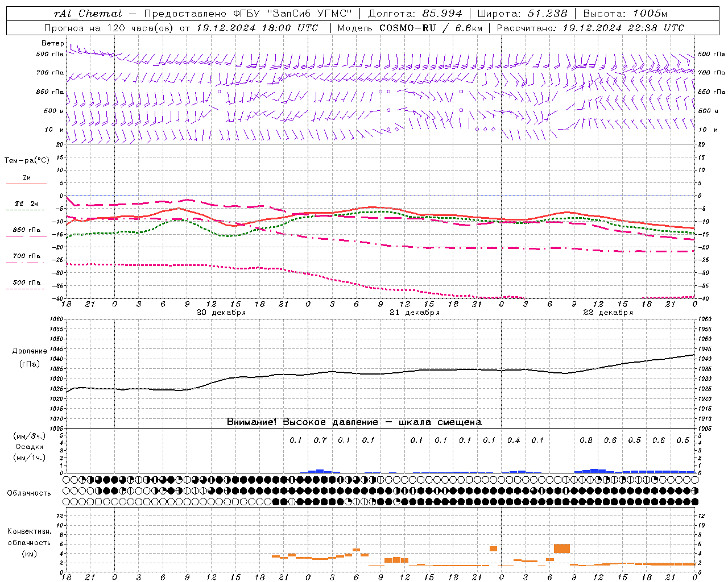Click the station name rAl_Chemal in the header
Image resolution: width=728 pixels, height=582 pixels.
click(x=88, y=14)
